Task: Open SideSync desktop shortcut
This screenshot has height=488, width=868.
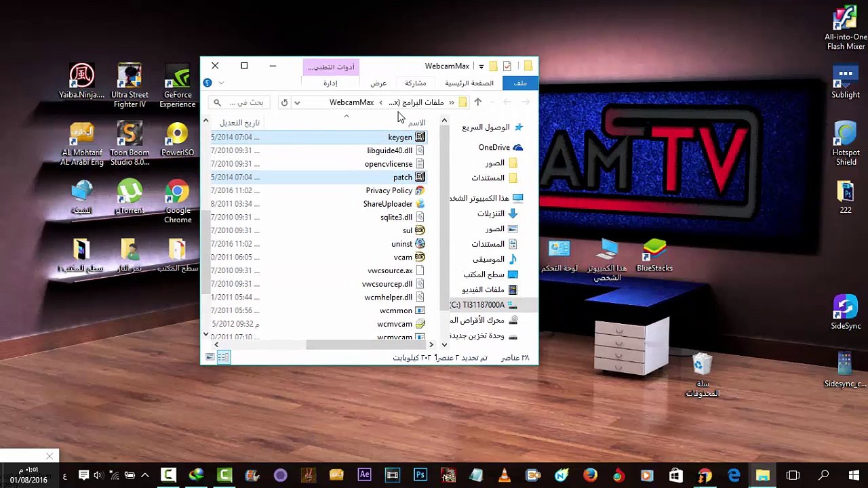Action: pos(846,312)
